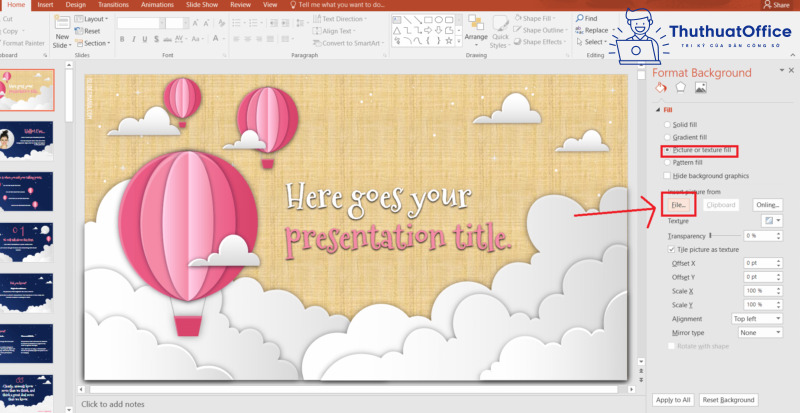Switch to the Effects pentagon icon in Format Background
Image resolution: width=800 pixels, height=413 pixels.
pos(680,89)
